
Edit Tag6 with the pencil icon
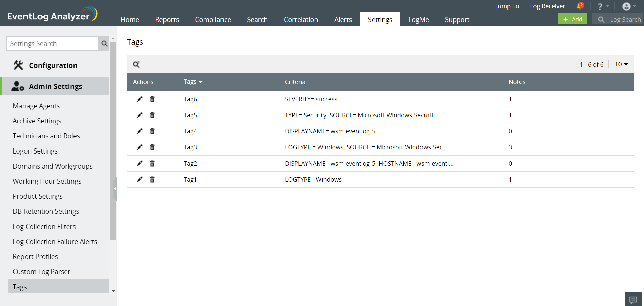(x=140, y=99)
